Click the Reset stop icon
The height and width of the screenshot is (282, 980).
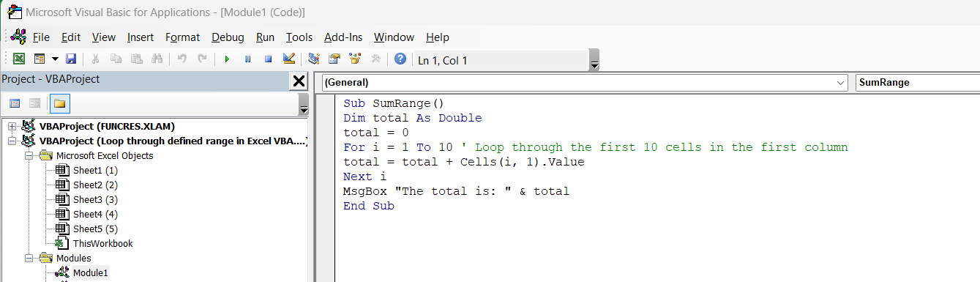pyautogui.click(x=268, y=59)
